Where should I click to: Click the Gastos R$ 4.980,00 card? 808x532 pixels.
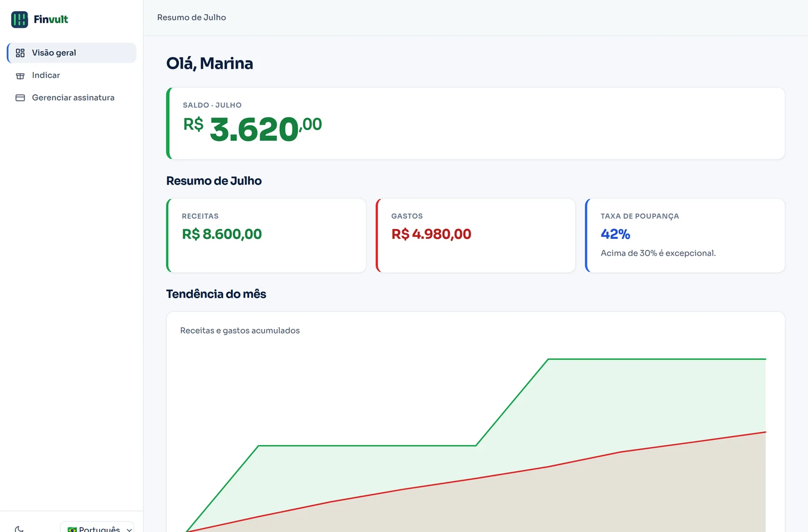click(476, 235)
